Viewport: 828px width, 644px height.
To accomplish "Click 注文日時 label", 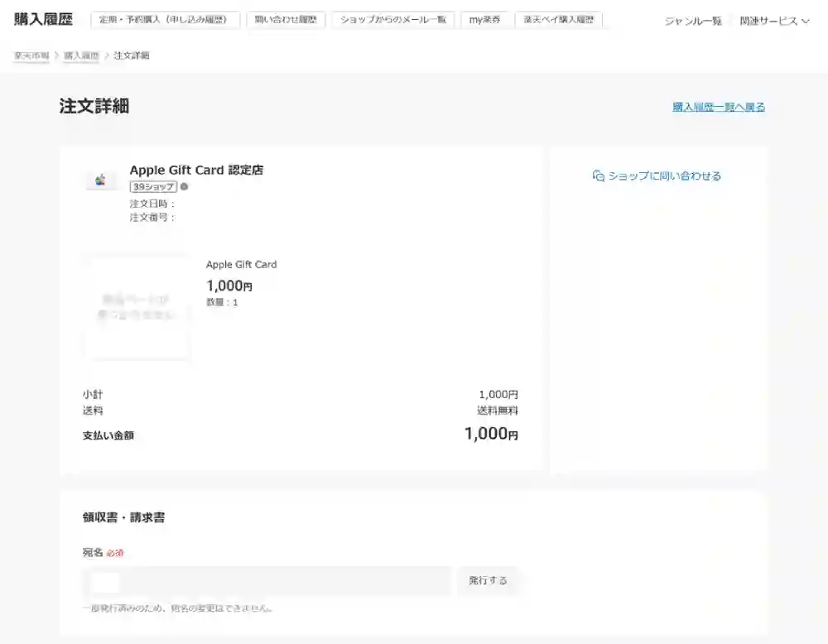I will [152, 204].
